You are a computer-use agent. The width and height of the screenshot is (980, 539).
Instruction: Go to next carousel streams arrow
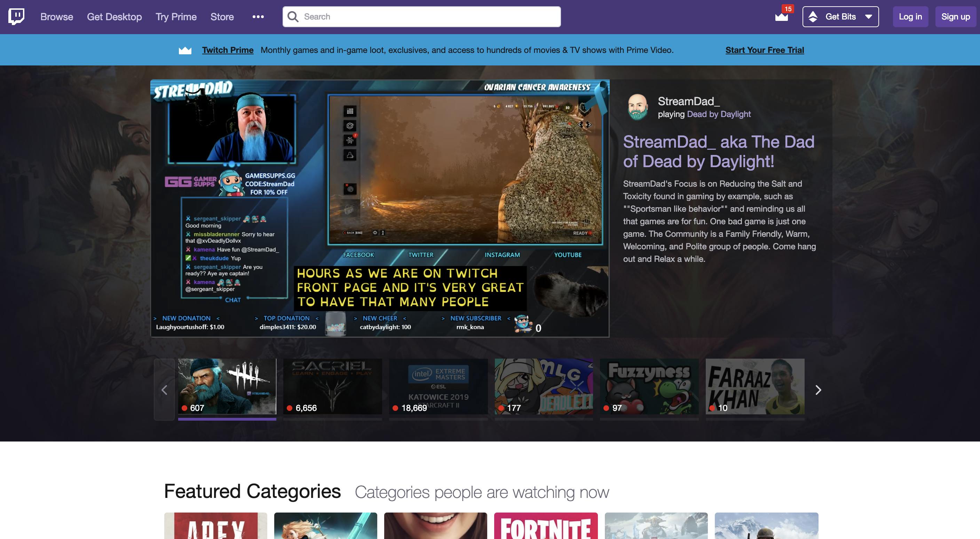818,390
